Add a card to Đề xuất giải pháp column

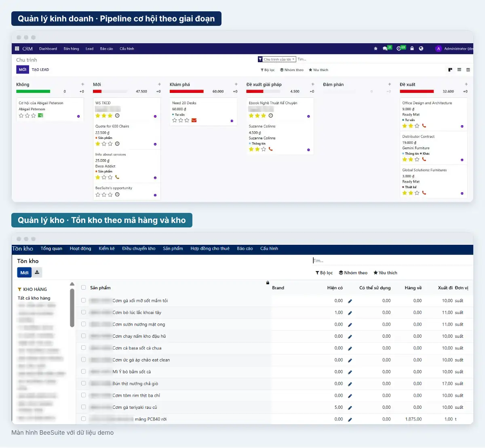313,84
